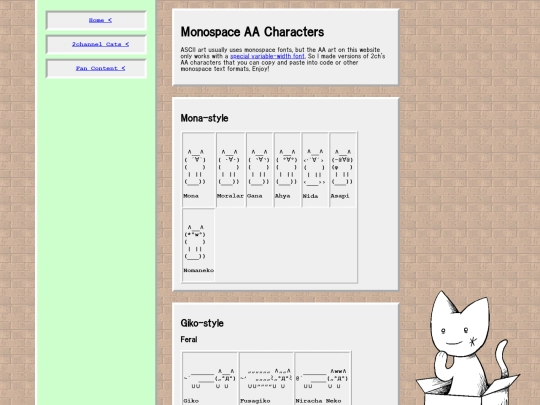Select the Fusagiko ASCII cat art

point(266,378)
